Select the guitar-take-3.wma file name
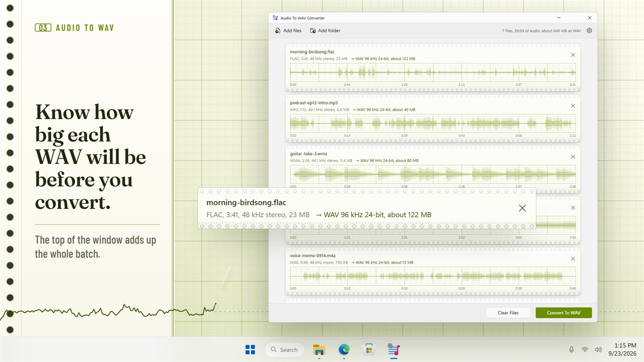 click(x=308, y=153)
